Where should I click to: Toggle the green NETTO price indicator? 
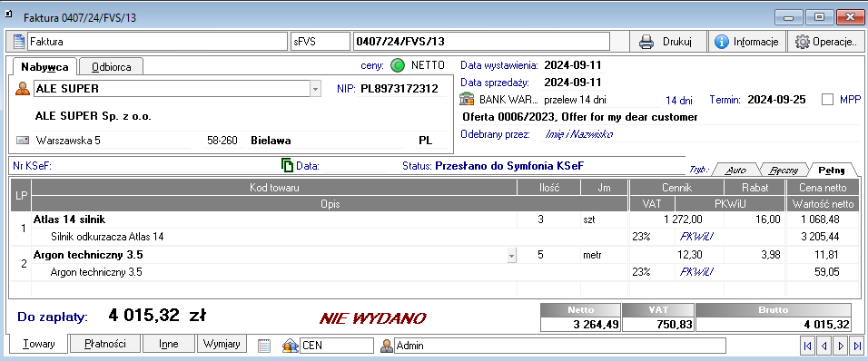pyautogui.click(x=398, y=65)
